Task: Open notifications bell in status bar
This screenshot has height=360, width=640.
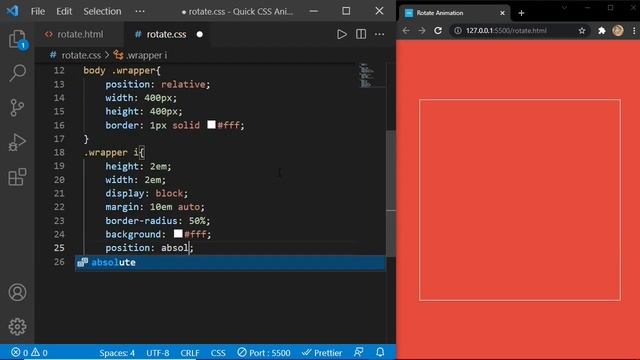Action: point(380,352)
